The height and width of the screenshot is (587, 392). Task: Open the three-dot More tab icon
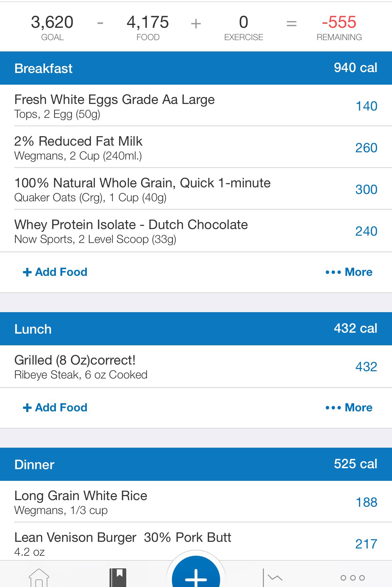[x=353, y=578]
